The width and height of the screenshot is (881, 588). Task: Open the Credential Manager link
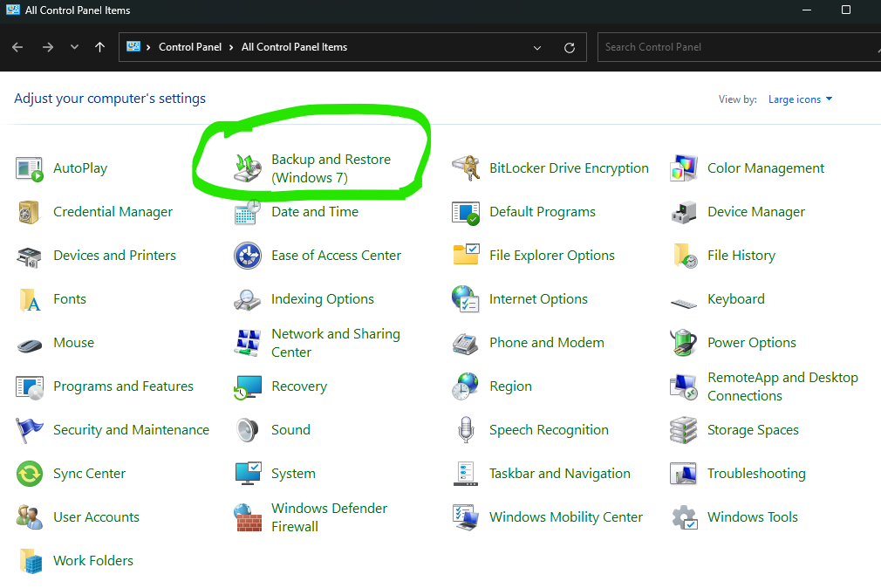click(113, 212)
